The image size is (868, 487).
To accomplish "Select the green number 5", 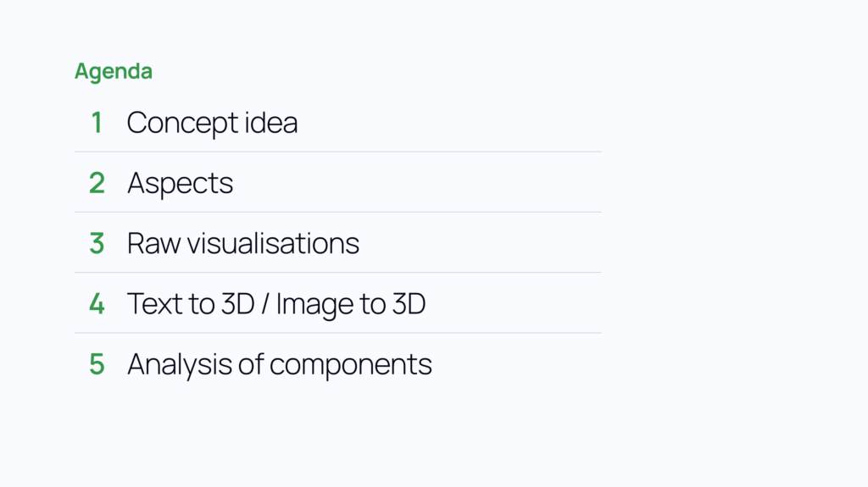I will point(97,364).
